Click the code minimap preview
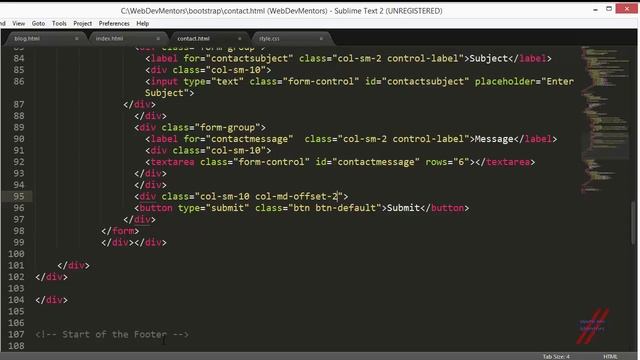This screenshot has width=640, height=360. 605,120
